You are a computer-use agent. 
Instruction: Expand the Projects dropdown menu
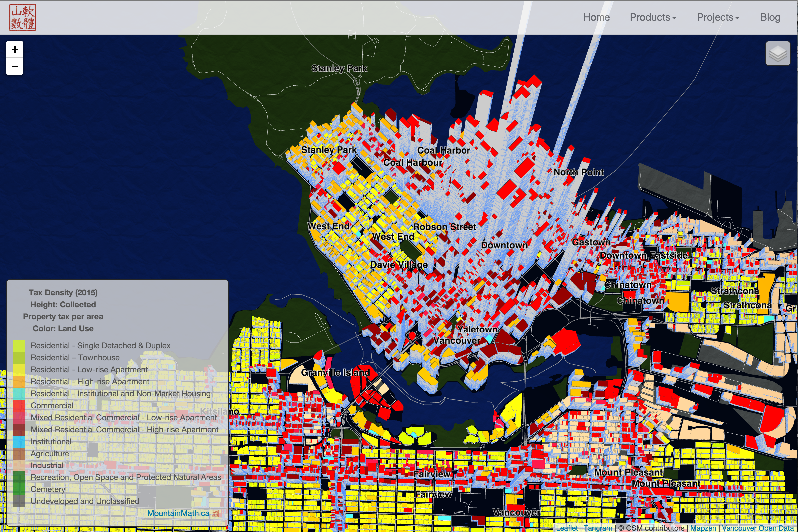[718, 17]
